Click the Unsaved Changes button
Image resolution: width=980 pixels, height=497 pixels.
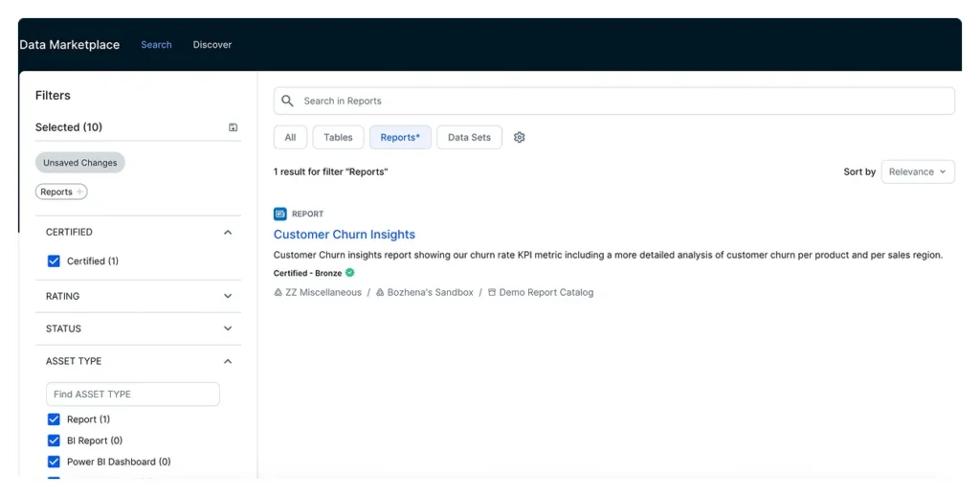point(80,163)
